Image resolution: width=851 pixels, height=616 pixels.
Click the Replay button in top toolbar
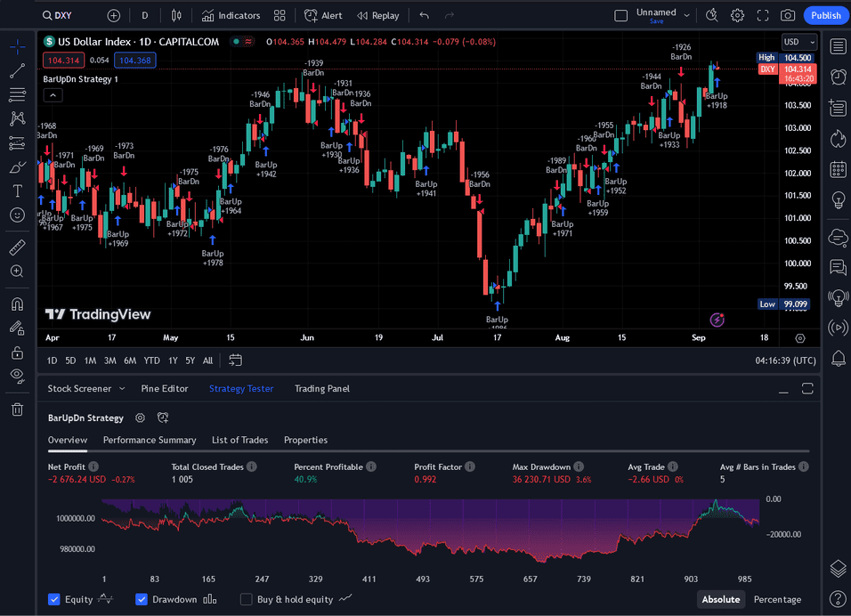tap(378, 15)
